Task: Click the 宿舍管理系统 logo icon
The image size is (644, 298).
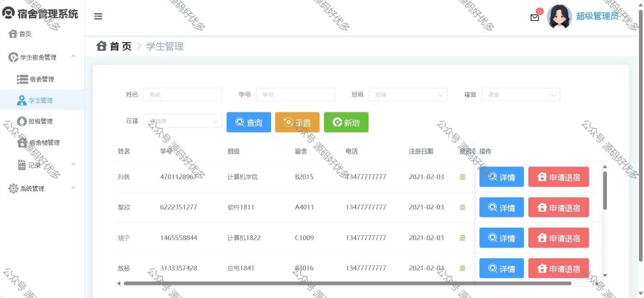Action: pyautogui.click(x=8, y=13)
